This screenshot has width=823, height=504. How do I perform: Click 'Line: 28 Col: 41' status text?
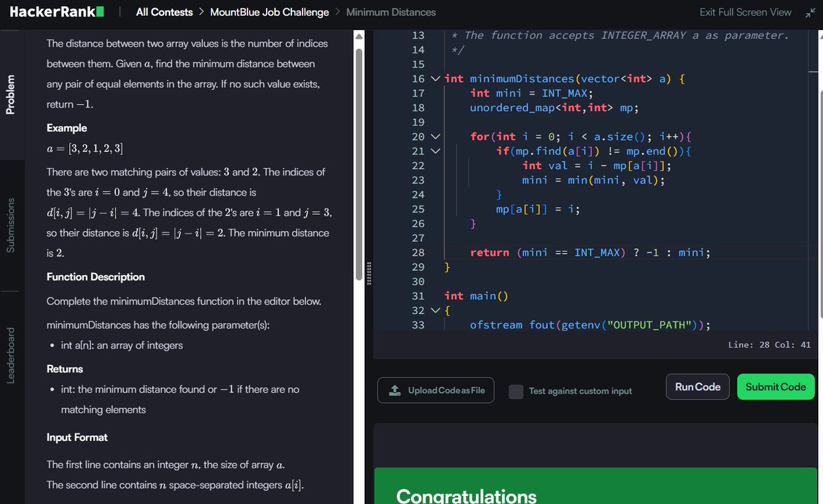pos(769,345)
